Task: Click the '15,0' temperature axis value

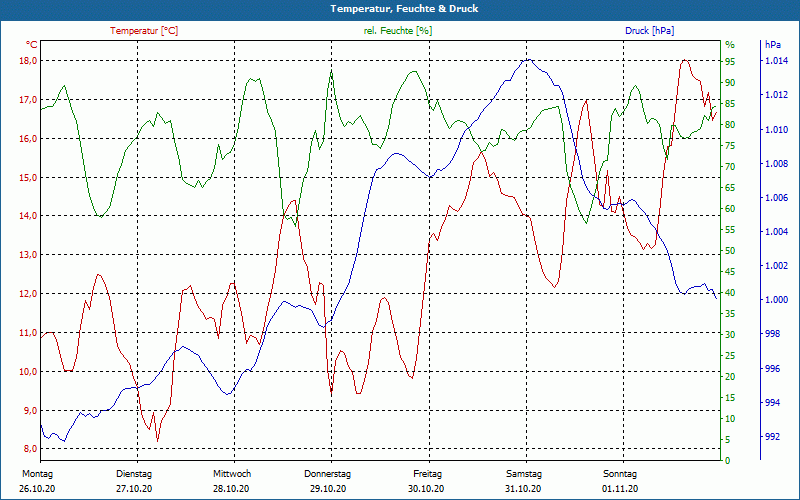Action: (x=29, y=178)
